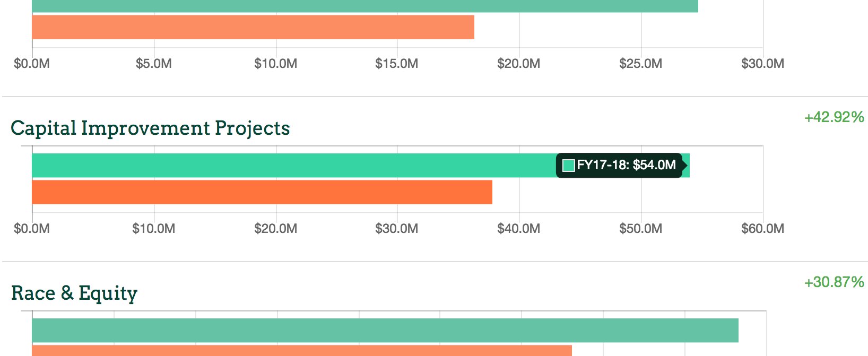Select the green Capital Improvement Projects bar
This screenshot has height=356, width=868.
coord(292,166)
